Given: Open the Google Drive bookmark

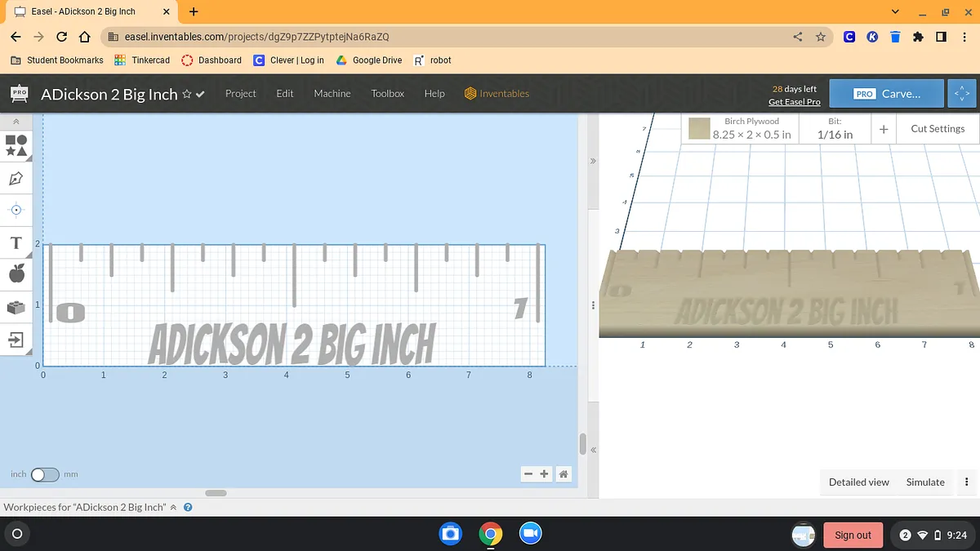Looking at the screenshot, I should 368,60.
